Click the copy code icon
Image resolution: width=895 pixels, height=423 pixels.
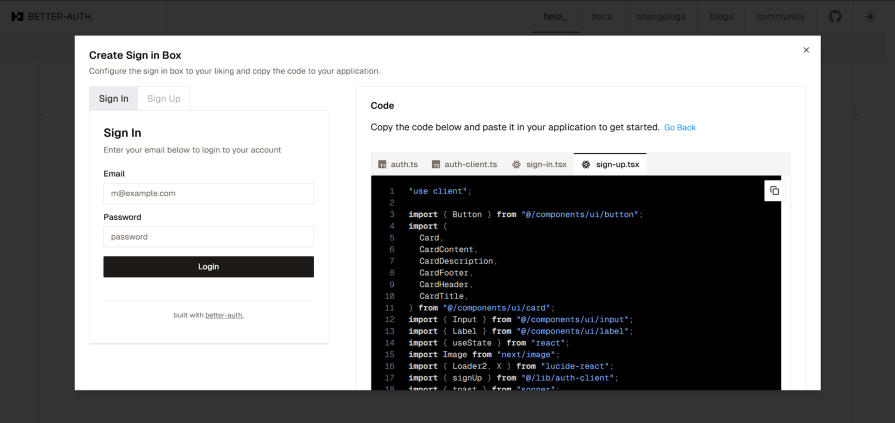click(x=774, y=191)
